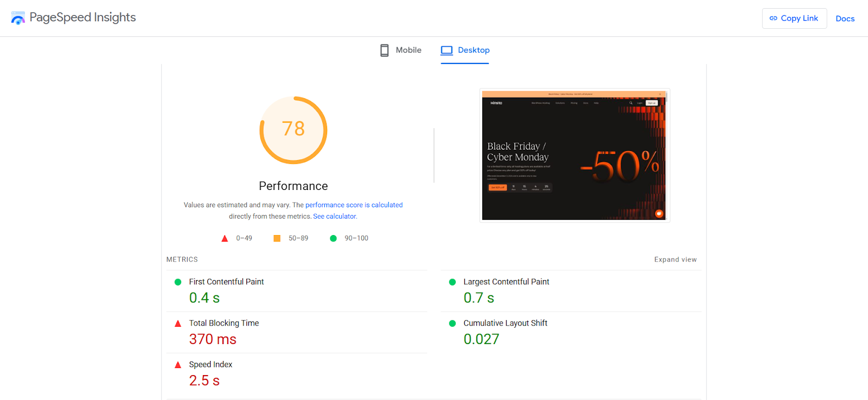Expand the metrics view
868x400 pixels.
pyautogui.click(x=675, y=259)
